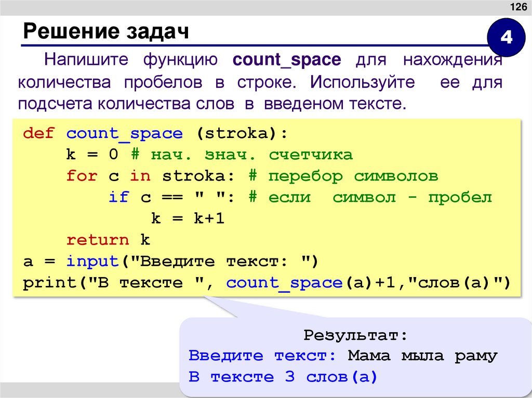532x398 pixels.
Task: Click the red def keyword in code
Action: (x=39, y=133)
